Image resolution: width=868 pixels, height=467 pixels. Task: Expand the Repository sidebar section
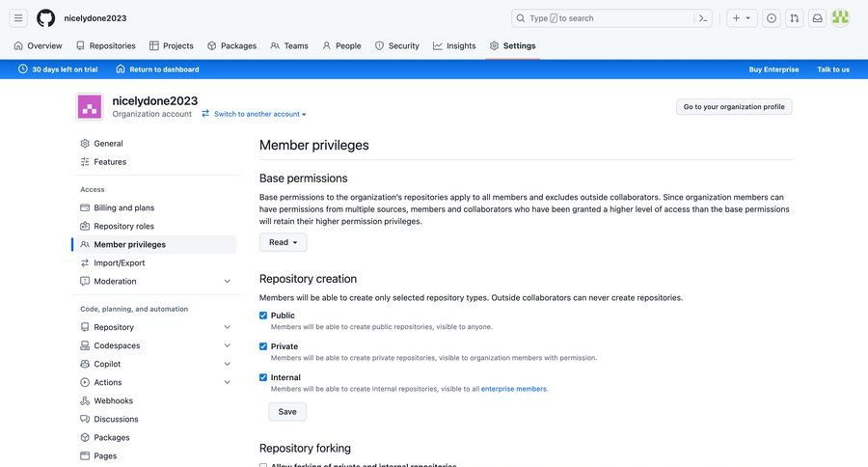click(x=227, y=327)
